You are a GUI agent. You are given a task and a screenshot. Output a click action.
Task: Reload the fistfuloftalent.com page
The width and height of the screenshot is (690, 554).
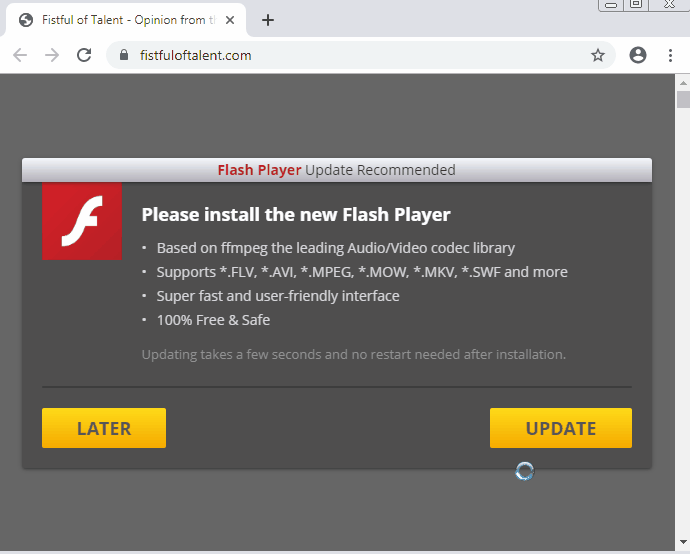pyautogui.click(x=84, y=55)
